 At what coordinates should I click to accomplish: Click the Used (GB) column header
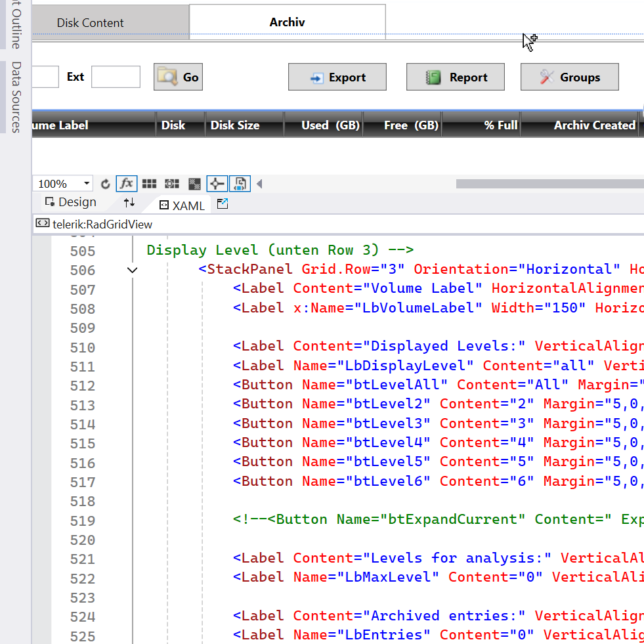pyautogui.click(x=323, y=125)
